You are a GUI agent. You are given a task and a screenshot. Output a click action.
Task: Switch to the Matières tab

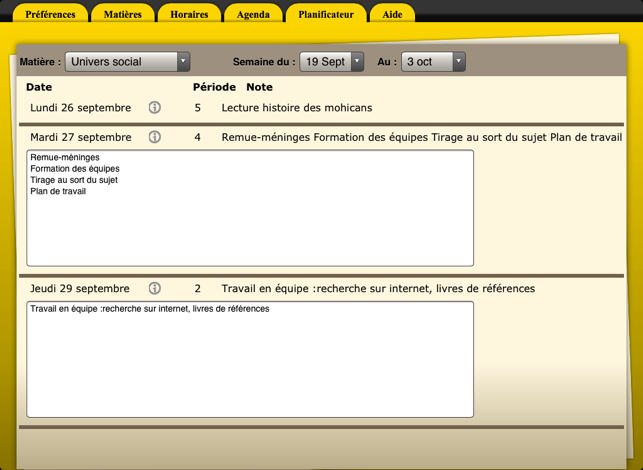pyautogui.click(x=123, y=14)
